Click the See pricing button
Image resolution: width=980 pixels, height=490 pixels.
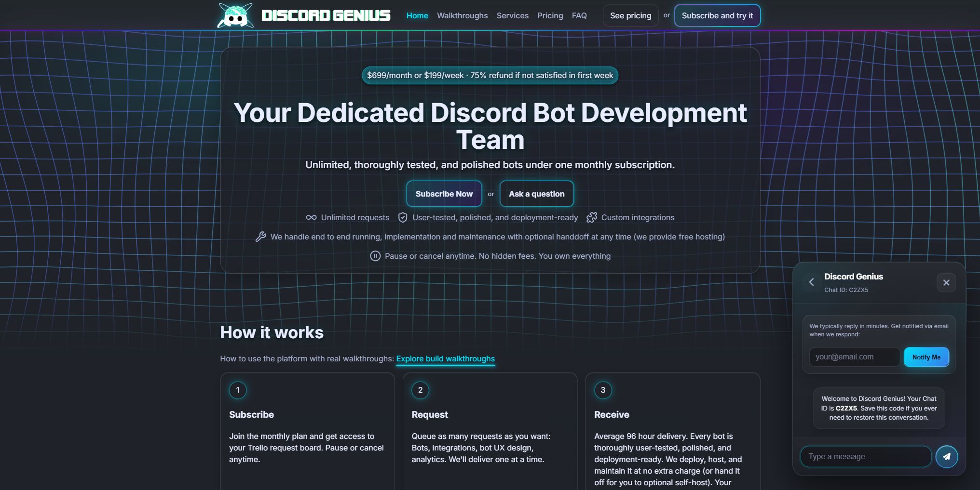(x=630, y=15)
